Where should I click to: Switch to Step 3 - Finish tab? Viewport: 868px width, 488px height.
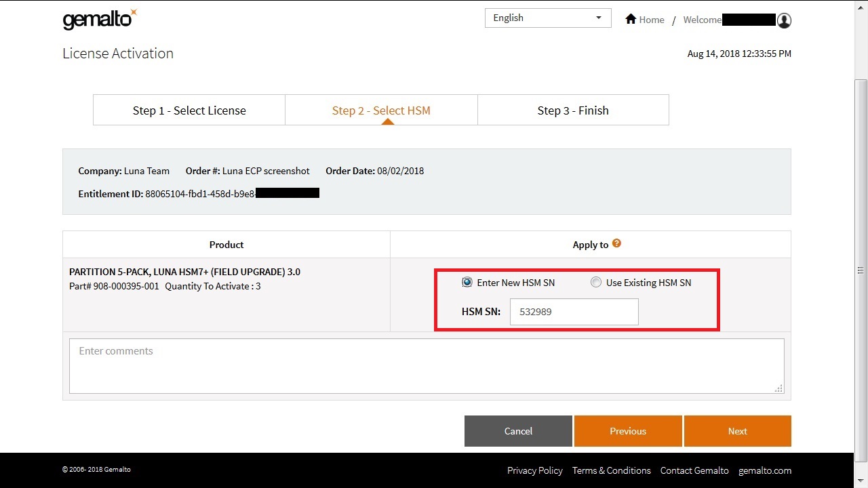(573, 110)
